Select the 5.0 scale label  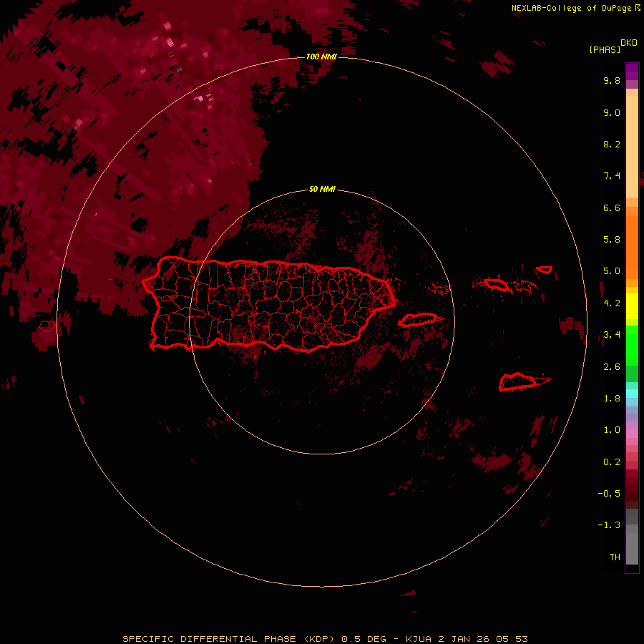(x=612, y=271)
